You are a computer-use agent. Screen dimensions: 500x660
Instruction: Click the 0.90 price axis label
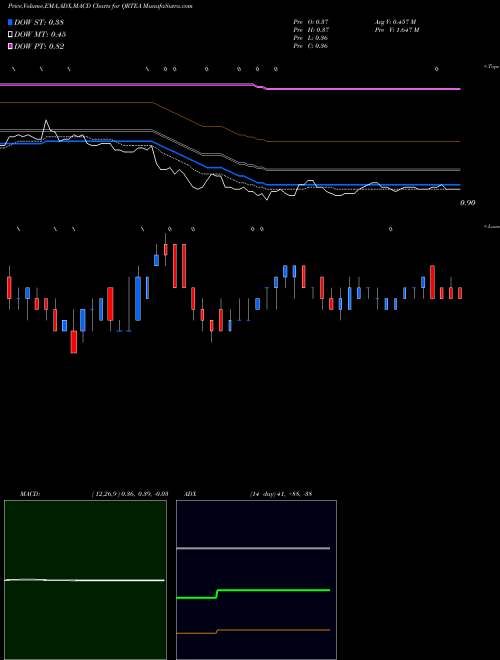(x=468, y=203)
